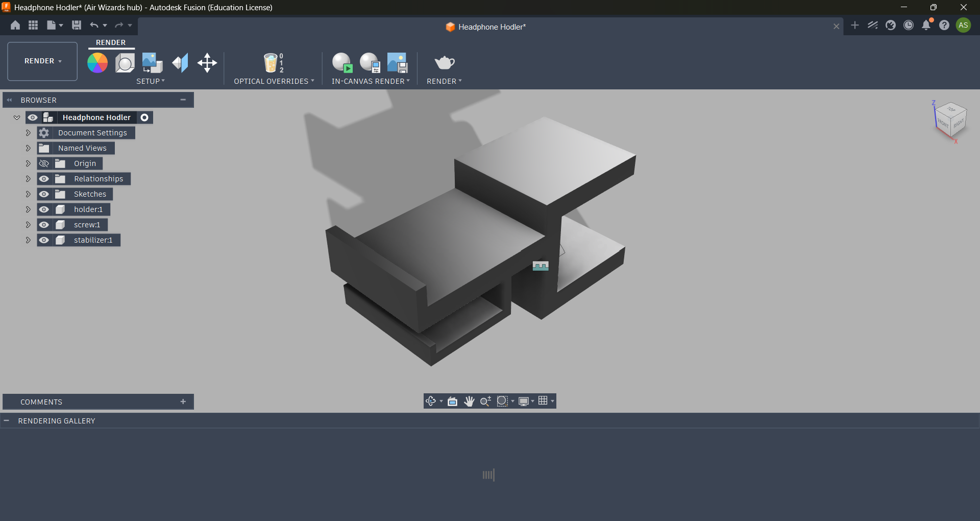Open the IN-CANVAS RENDER menu
The width and height of the screenshot is (980, 521).
coord(370,81)
